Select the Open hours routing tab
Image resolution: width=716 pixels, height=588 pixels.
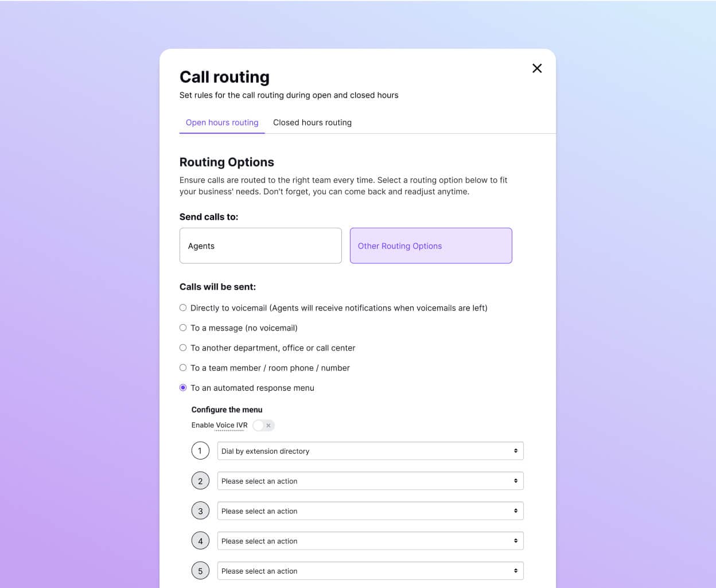[x=222, y=122]
